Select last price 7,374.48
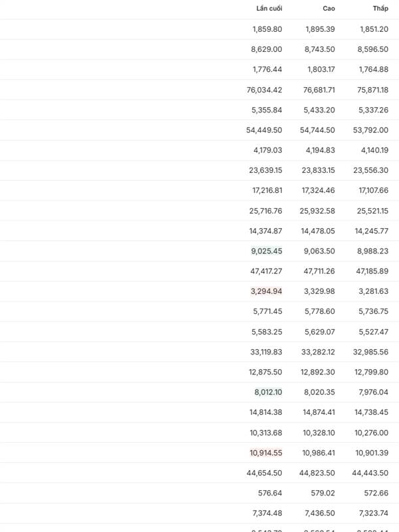 click(x=267, y=513)
